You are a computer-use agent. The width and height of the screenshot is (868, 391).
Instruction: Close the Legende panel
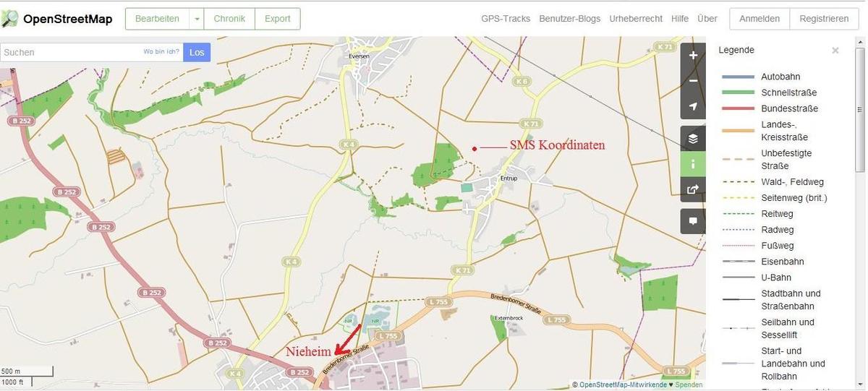pos(835,51)
